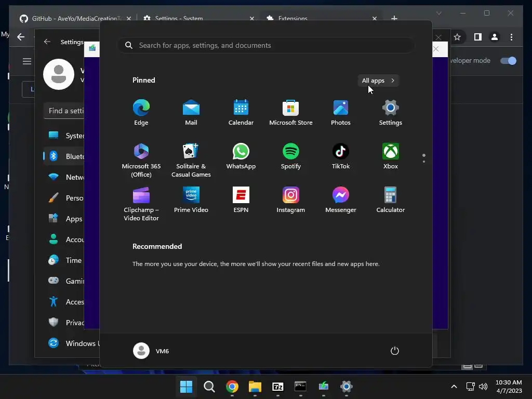
Task: Expand the All apps list
Action: [378, 81]
